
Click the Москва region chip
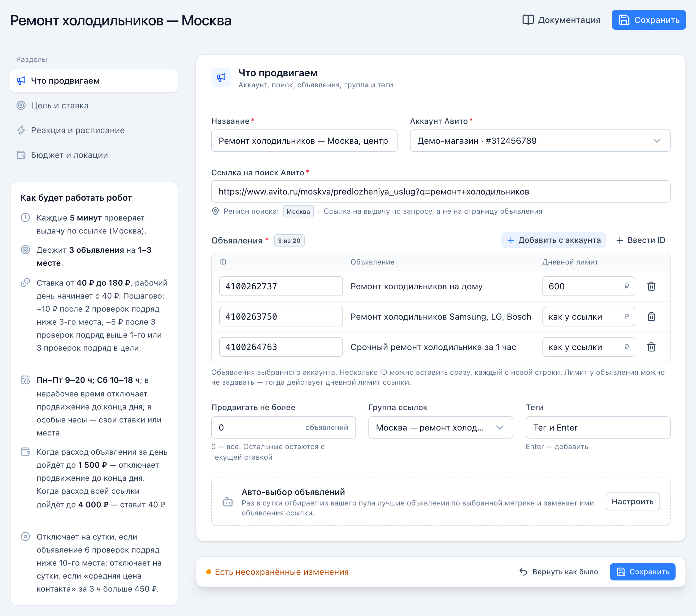click(298, 212)
